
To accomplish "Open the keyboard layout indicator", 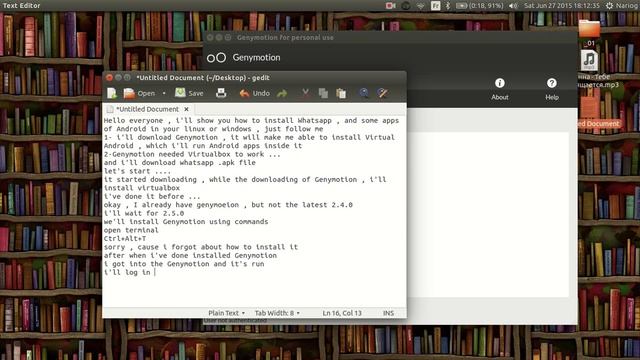I will click(x=436, y=6).
